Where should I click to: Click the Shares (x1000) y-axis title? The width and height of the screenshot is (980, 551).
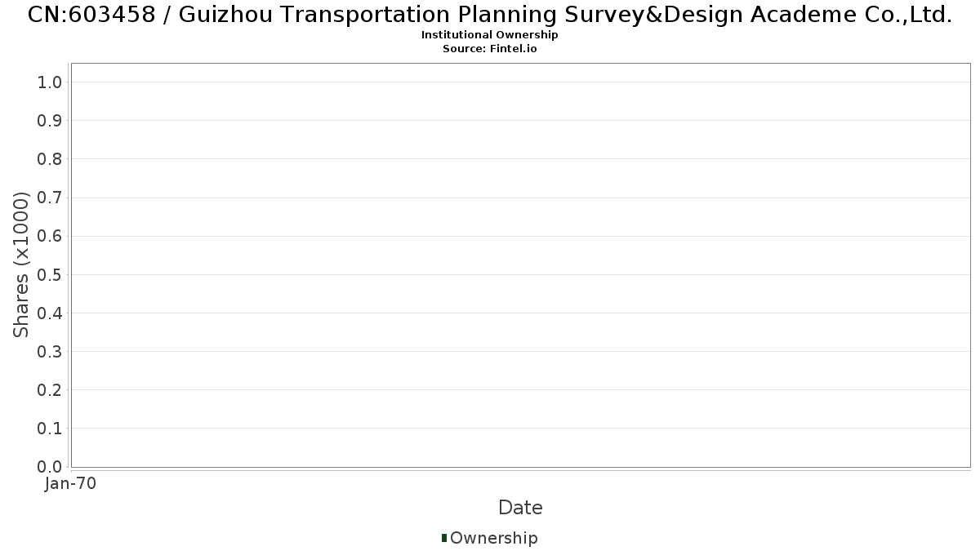pos(22,264)
